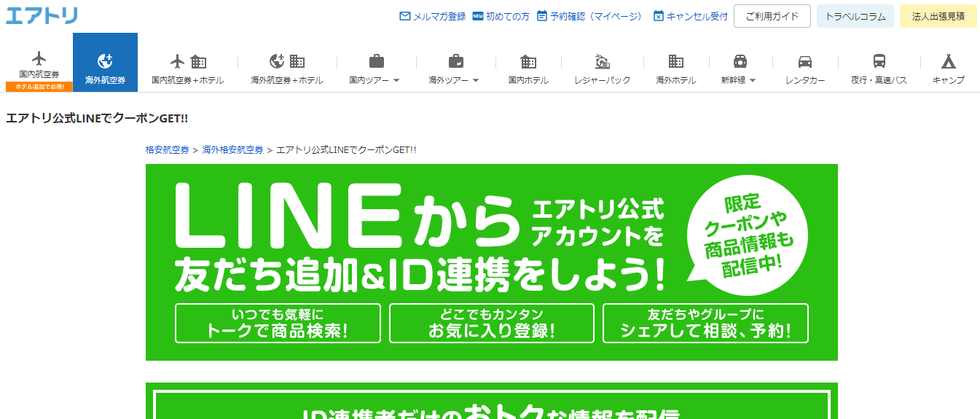The width and height of the screenshot is (980, 419).
Task: Follow the 海外格安航空券 breadcrumb link
Action: pyautogui.click(x=232, y=149)
